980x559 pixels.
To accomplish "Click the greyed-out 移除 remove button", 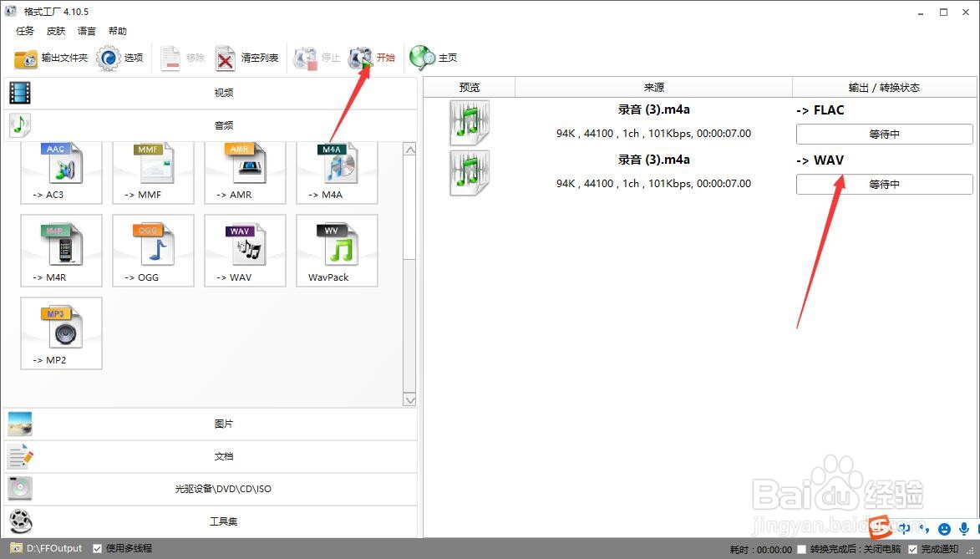I will coord(182,58).
